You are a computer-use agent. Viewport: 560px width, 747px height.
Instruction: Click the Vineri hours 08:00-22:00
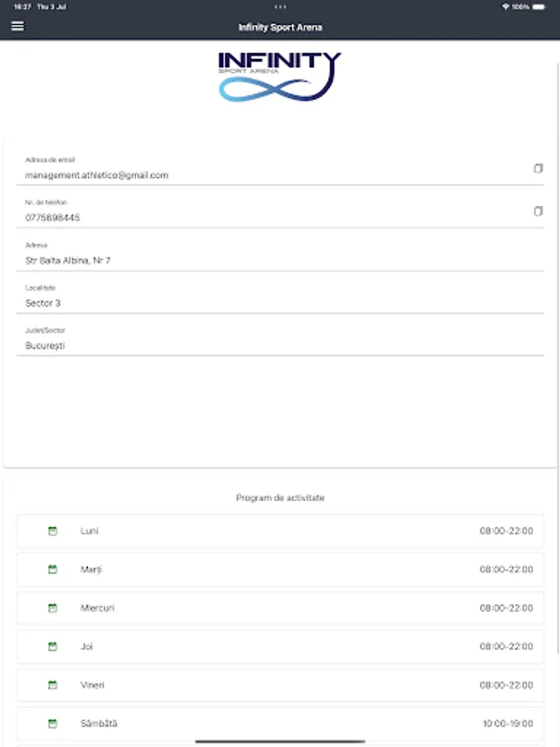[507, 685]
